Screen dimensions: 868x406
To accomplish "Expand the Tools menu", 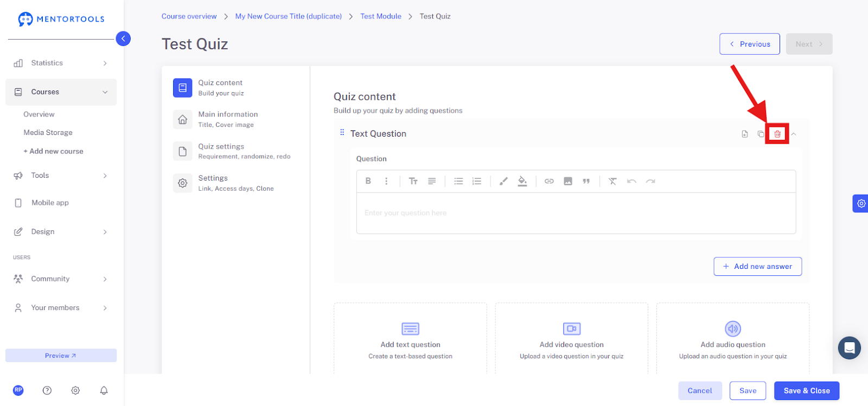I will point(61,176).
